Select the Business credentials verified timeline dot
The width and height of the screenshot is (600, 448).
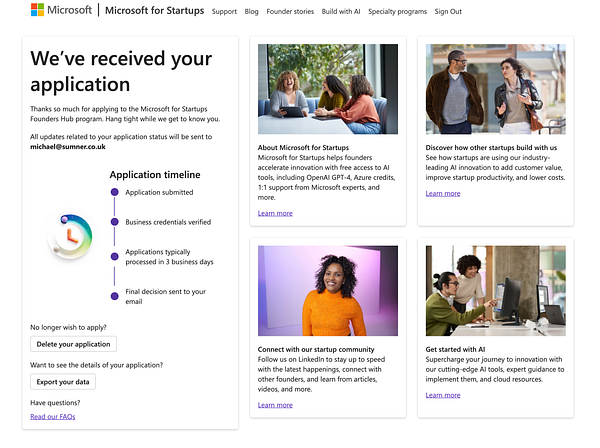[114, 222]
